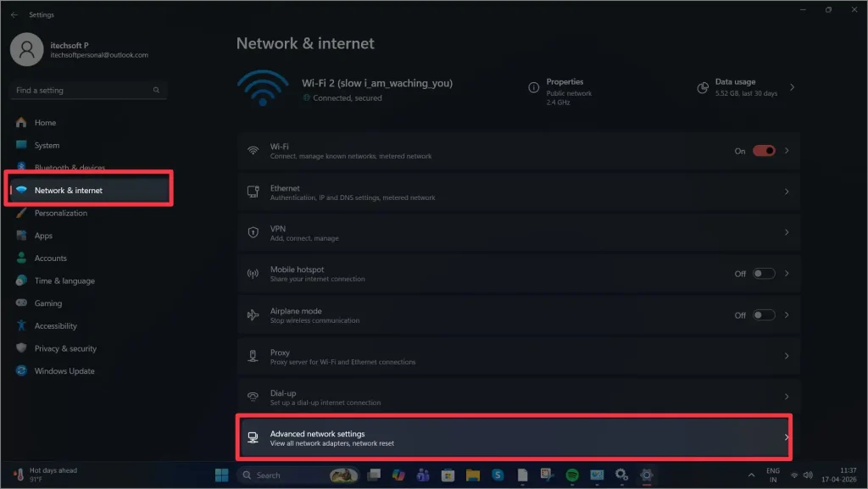Click the Privacy & security shield icon
Image resolution: width=868 pixels, height=489 pixels.
coord(21,348)
